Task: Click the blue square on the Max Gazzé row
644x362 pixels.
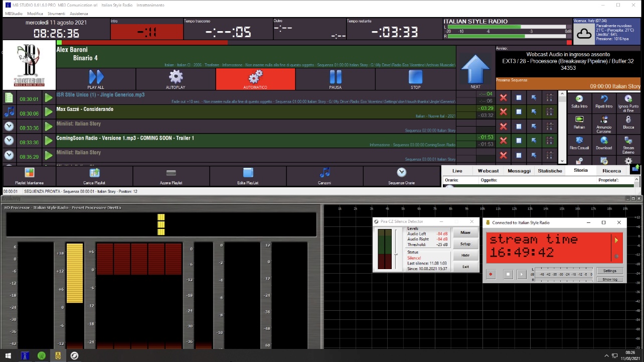Action: point(519,112)
